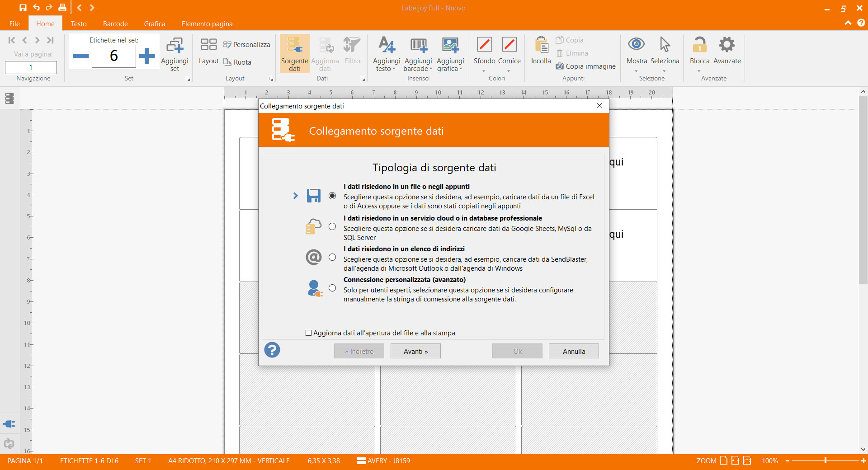Switch to Home ribbon tab
The width and height of the screenshot is (868, 470).
coord(45,23)
